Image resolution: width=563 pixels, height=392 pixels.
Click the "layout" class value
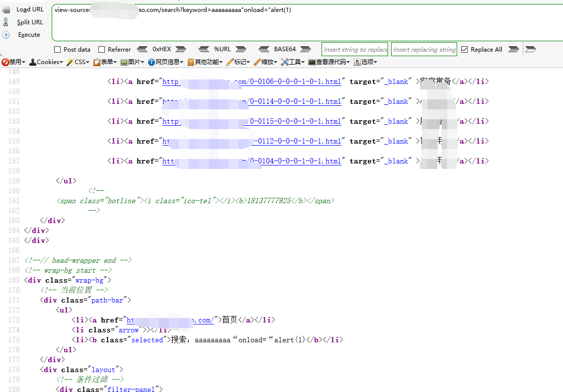103,370
